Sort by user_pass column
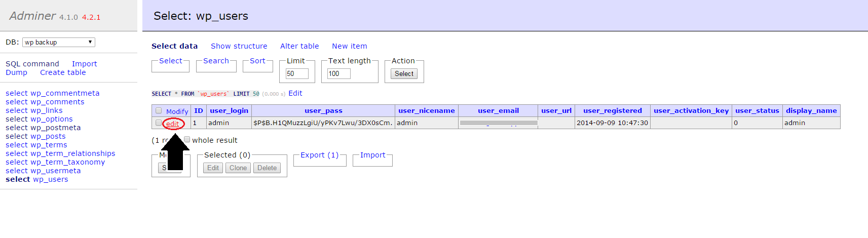Image resolution: width=868 pixels, height=238 pixels. point(323,110)
